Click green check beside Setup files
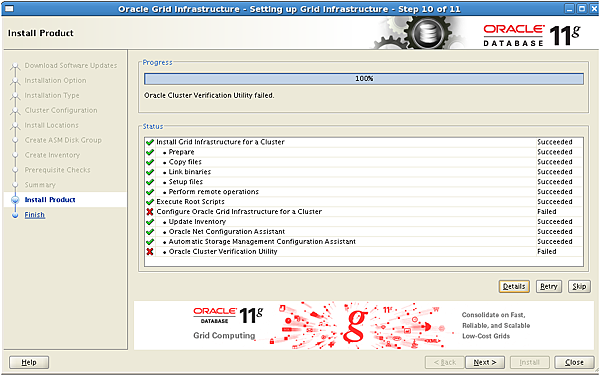Image resolution: width=600 pixels, height=377 pixels. [x=150, y=182]
